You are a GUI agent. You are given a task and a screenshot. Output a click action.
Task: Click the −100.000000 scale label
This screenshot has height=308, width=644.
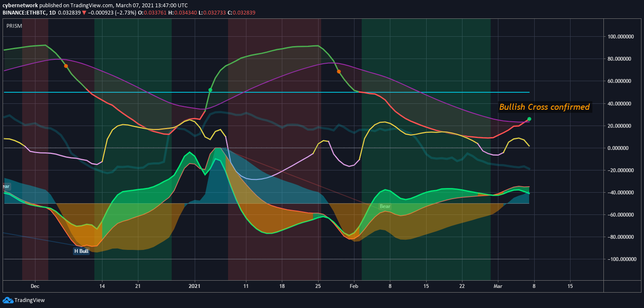point(621,259)
